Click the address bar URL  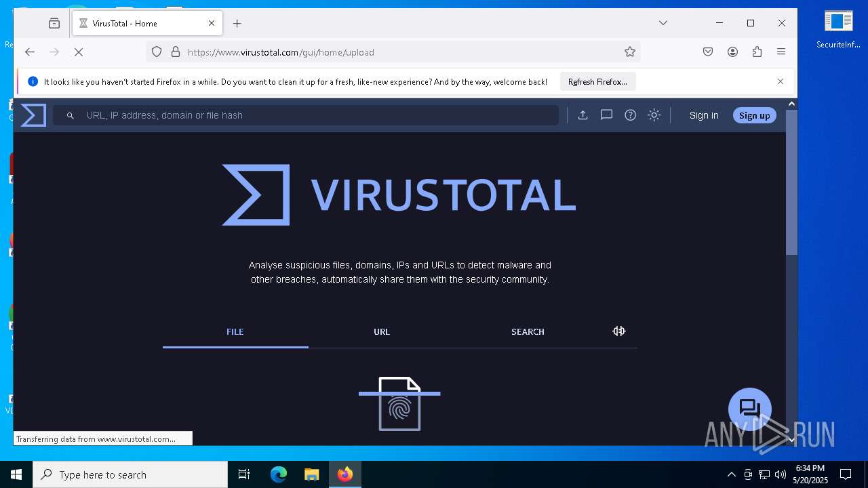(x=281, y=52)
